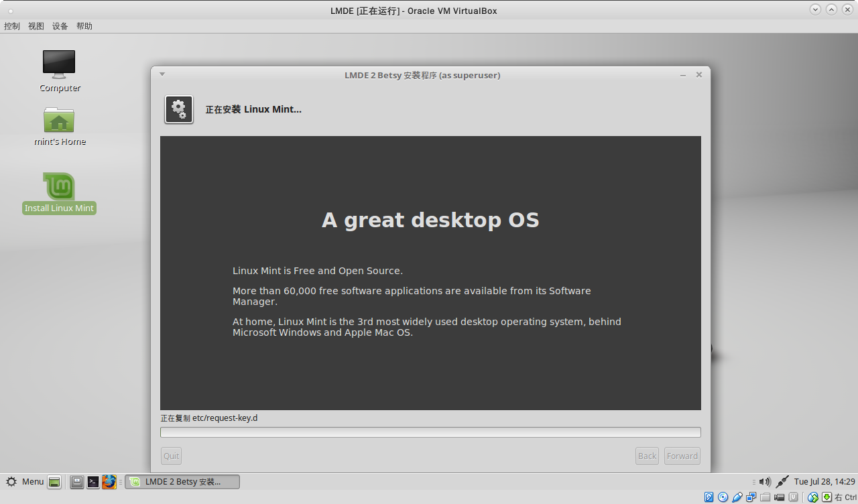Click the grey monitor launcher beside the terminal

coord(77,482)
